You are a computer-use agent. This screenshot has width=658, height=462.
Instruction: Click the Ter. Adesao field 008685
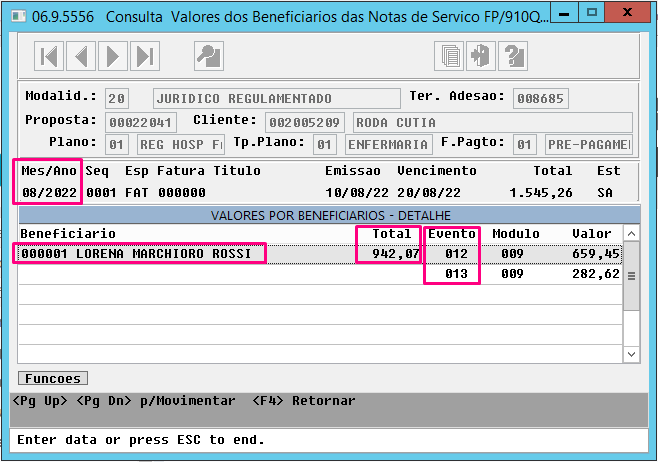click(540, 99)
